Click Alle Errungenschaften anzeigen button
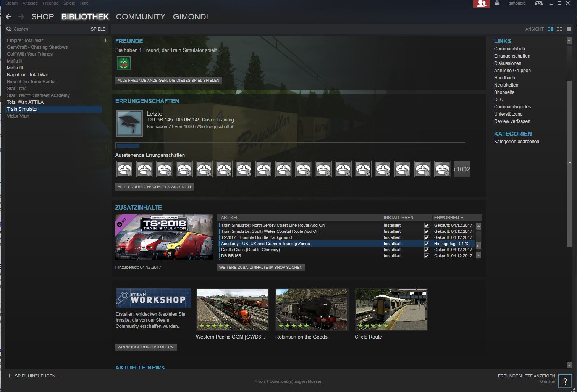577x392 pixels. point(154,187)
